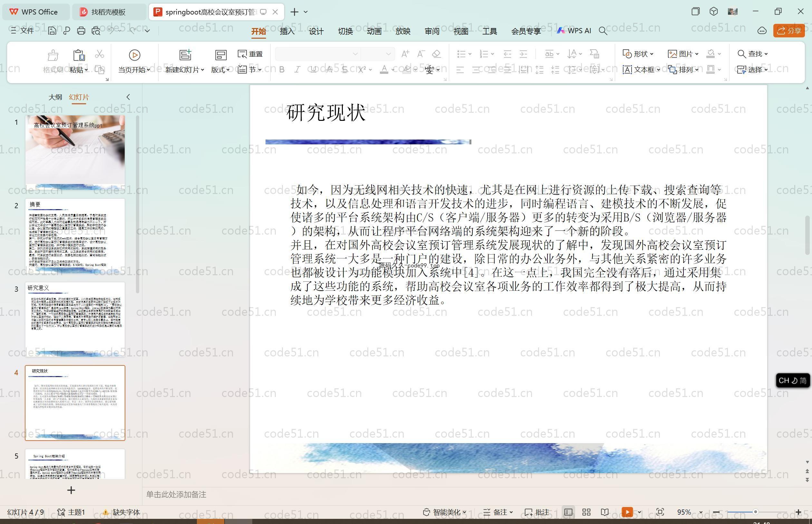The image size is (812, 524).
Task: Click the Missing Fonts (缺失字体) warning
Action: 121,512
